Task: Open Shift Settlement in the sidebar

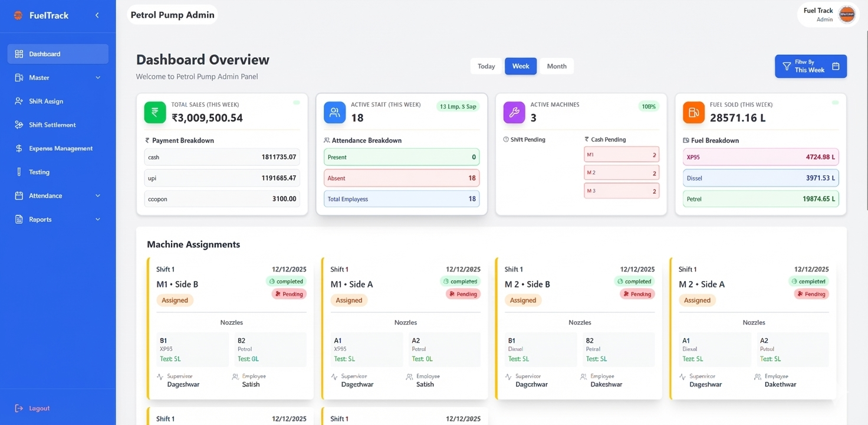Action: (x=51, y=125)
